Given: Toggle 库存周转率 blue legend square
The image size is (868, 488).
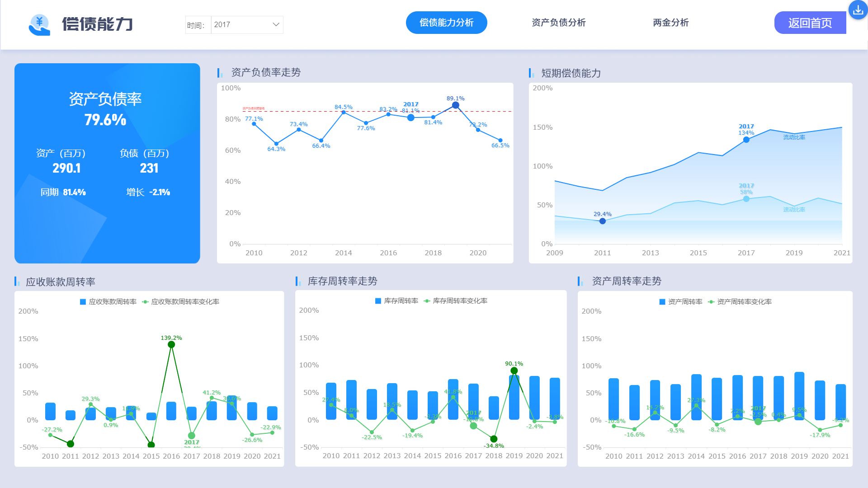Looking at the screenshot, I should click(x=378, y=301).
